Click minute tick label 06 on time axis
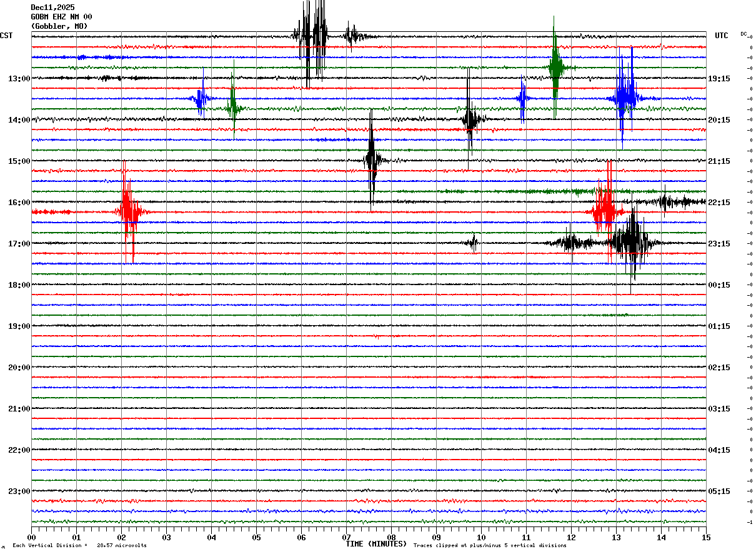 [301, 537]
